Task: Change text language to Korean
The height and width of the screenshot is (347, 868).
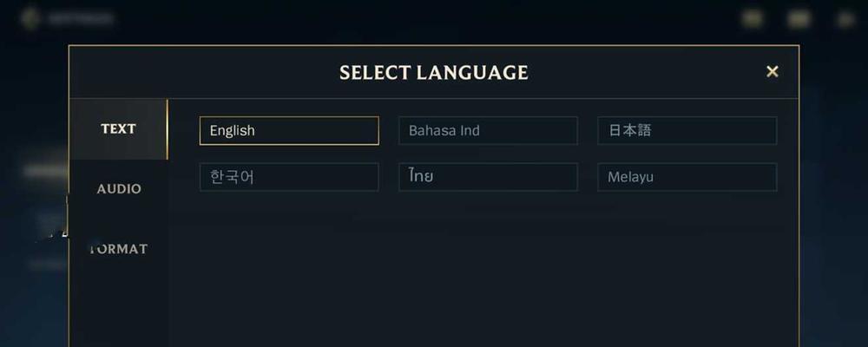Action: click(x=289, y=177)
